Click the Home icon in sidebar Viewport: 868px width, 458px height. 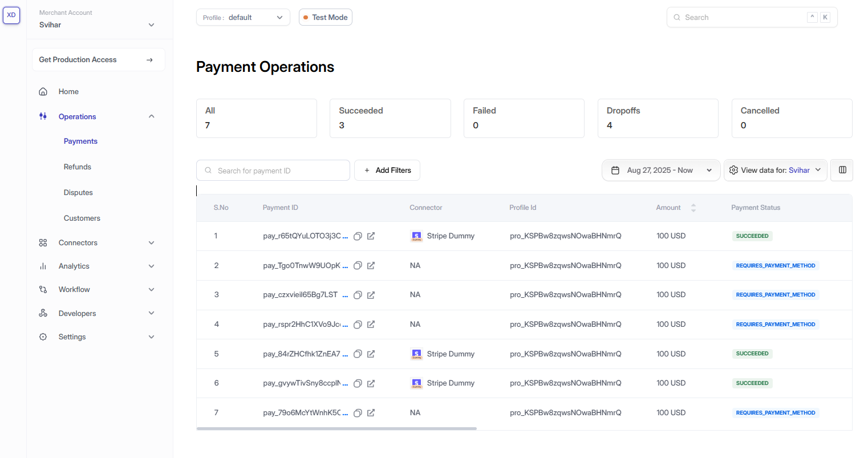(x=43, y=92)
